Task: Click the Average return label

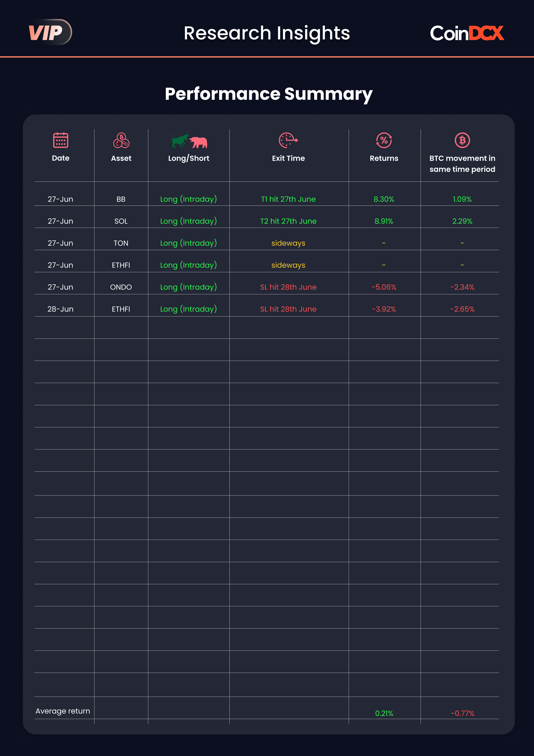Action: (x=62, y=711)
